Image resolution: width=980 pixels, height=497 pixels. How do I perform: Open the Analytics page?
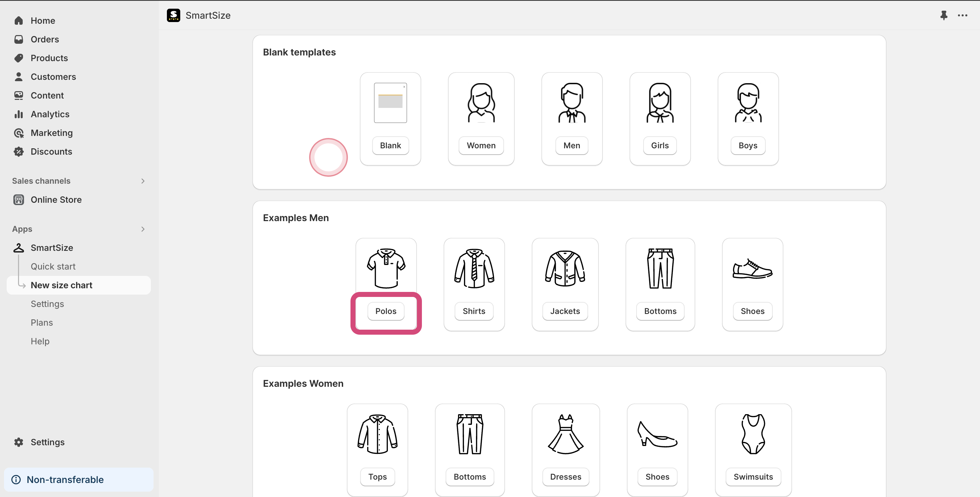click(x=50, y=114)
